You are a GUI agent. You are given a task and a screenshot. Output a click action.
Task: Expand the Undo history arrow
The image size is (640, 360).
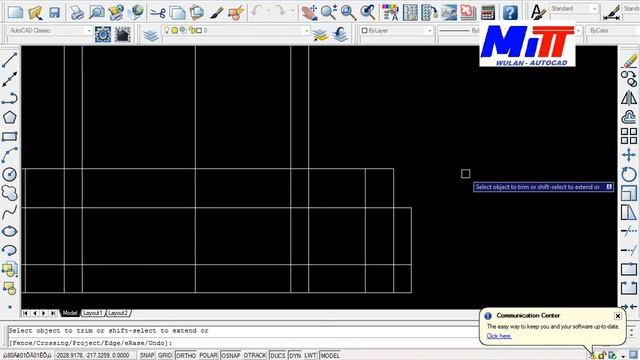tap(269, 11)
